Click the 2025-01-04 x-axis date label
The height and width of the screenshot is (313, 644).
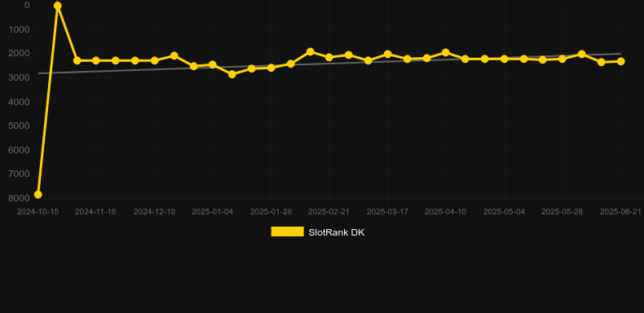point(212,212)
